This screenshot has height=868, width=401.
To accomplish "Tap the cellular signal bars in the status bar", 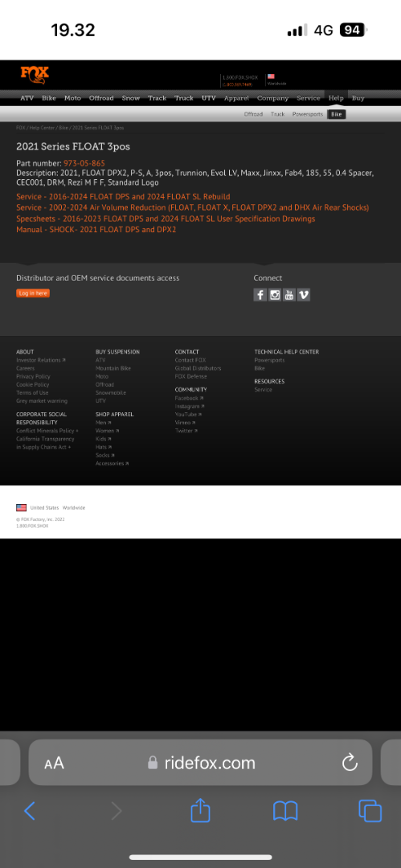I will click(x=297, y=30).
